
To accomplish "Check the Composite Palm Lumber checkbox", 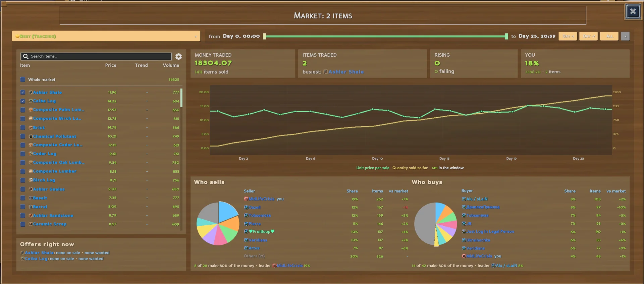I will [23, 110].
